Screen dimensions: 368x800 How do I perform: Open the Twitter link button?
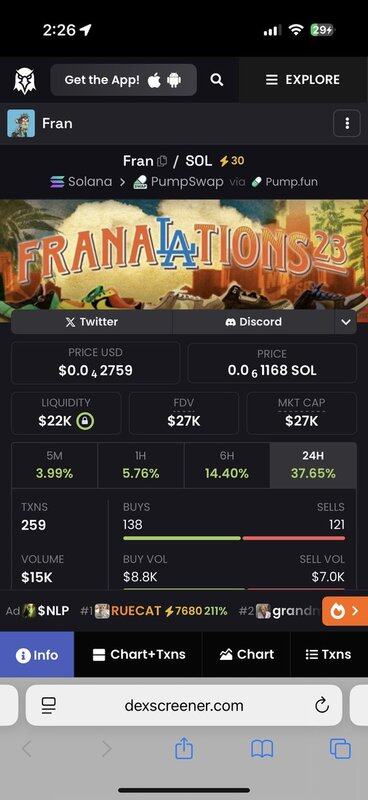click(x=92, y=322)
